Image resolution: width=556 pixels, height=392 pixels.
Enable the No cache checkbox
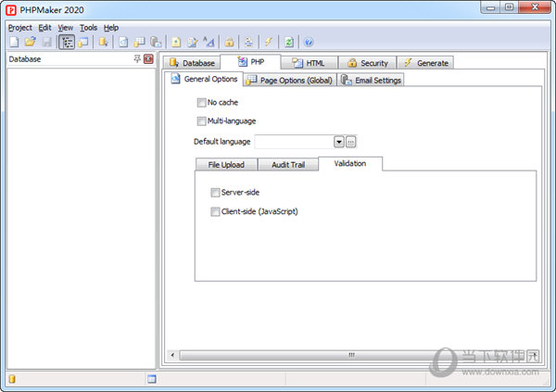[201, 103]
